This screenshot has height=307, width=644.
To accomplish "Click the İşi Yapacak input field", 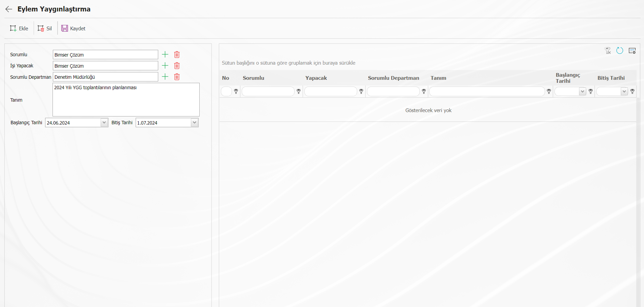I will 105,66.
